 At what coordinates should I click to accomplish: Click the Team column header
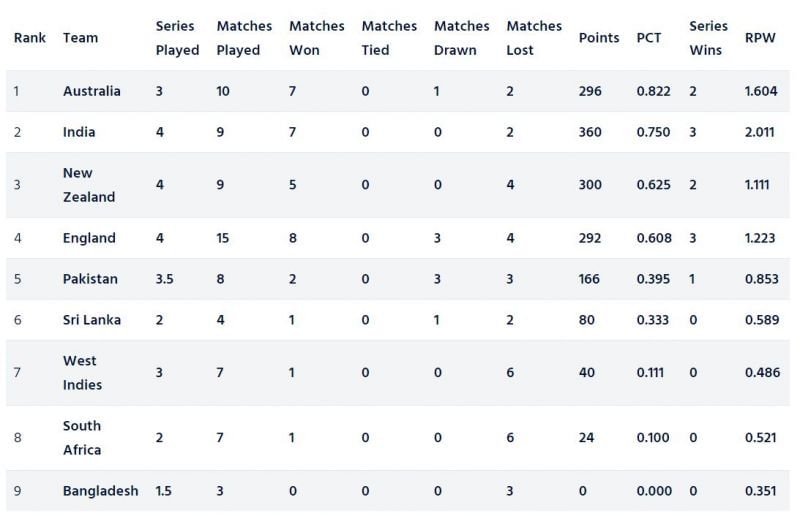click(x=80, y=38)
